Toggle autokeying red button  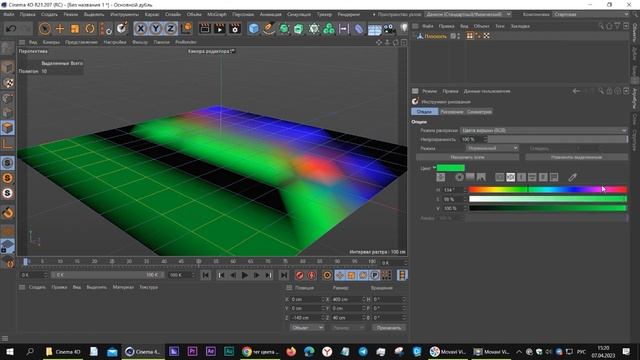(x=311, y=275)
